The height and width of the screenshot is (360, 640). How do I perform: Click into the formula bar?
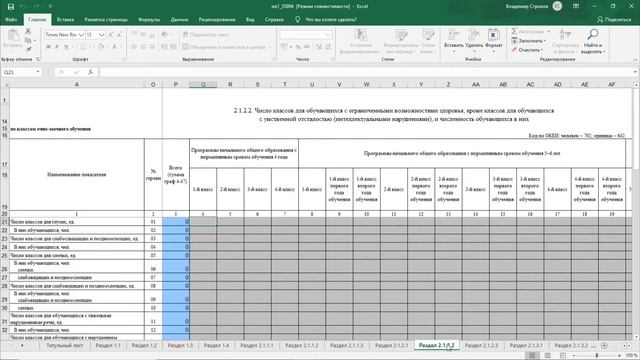(x=365, y=72)
